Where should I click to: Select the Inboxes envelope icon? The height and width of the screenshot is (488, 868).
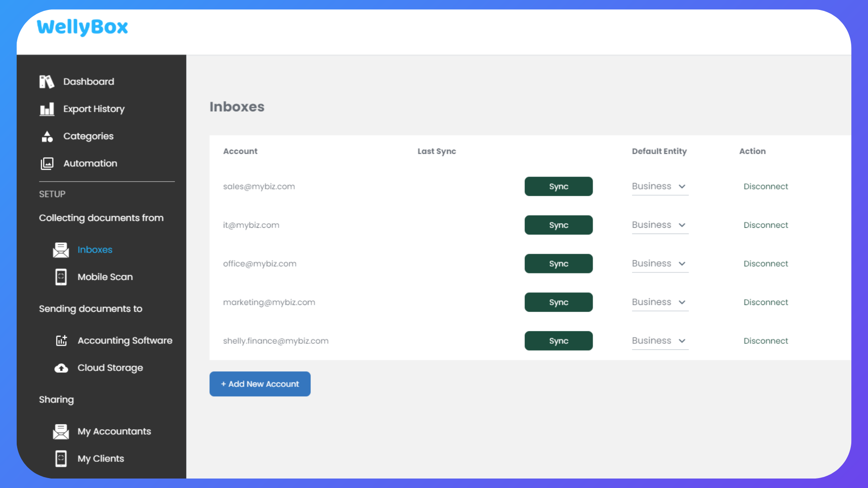coord(61,249)
